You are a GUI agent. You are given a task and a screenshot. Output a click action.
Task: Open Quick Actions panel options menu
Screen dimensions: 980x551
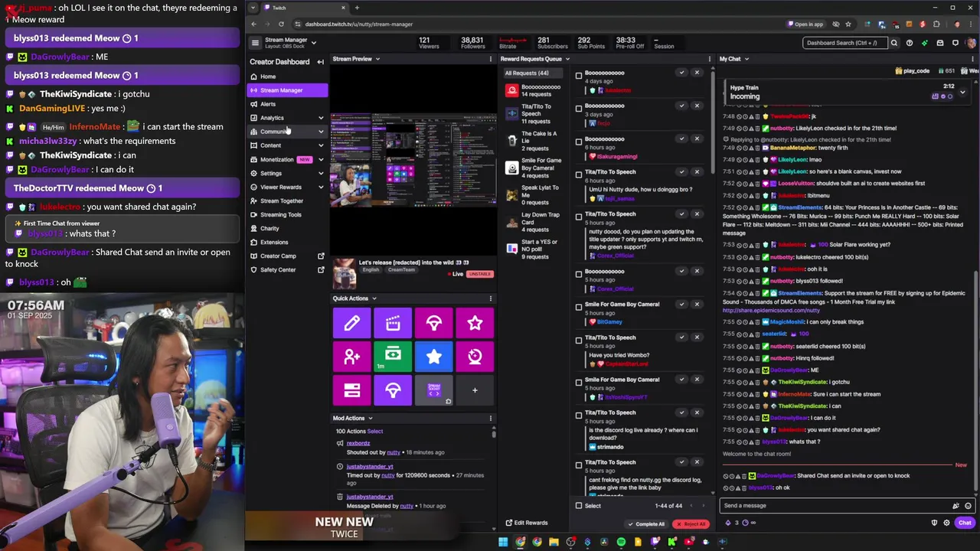click(491, 298)
